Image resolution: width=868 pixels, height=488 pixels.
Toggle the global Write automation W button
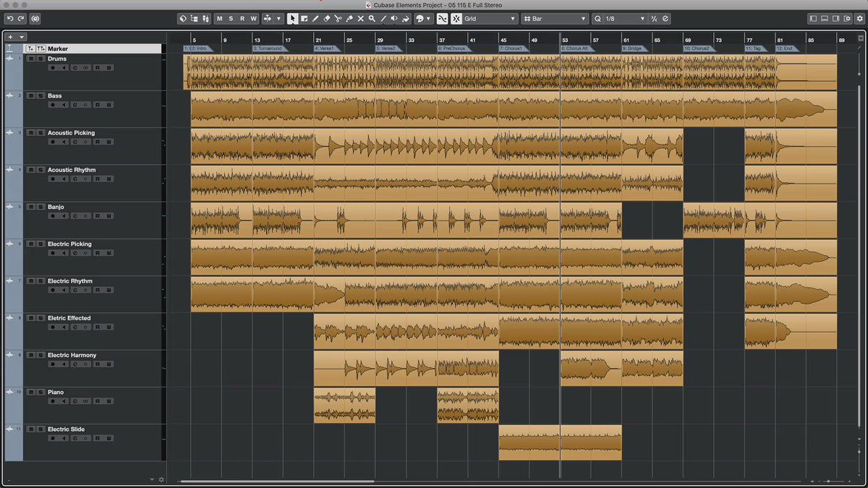pyautogui.click(x=254, y=19)
